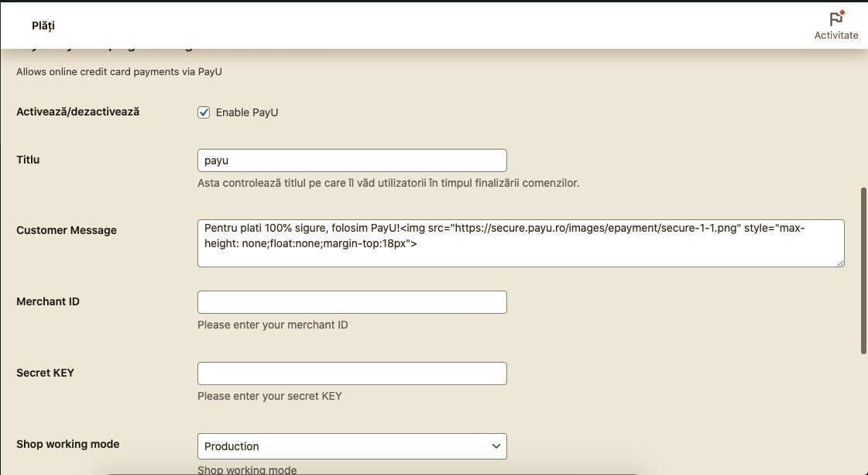The image size is (868, 475).
Task: Click into the Customer Message textarea
Action: click(521, 243)
